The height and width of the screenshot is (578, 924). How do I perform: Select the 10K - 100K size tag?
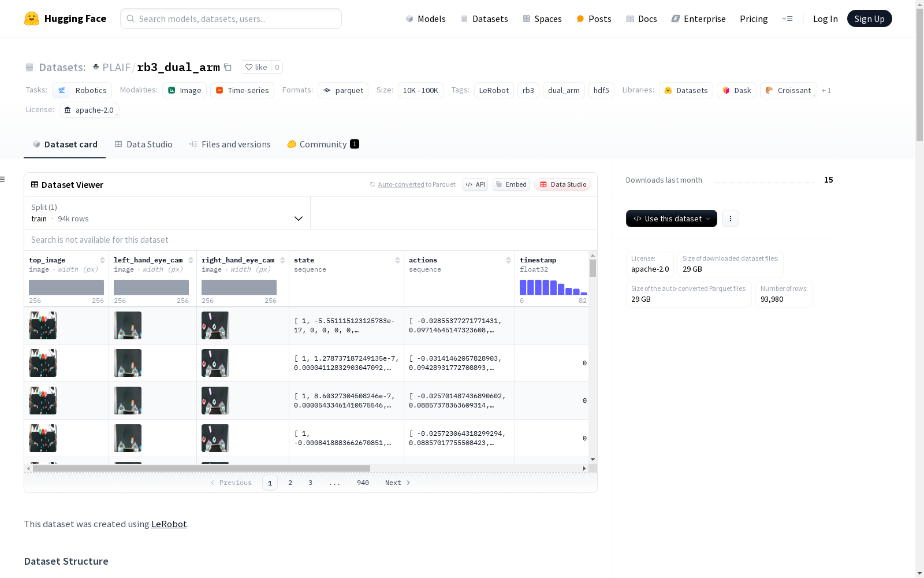(420, 90)
